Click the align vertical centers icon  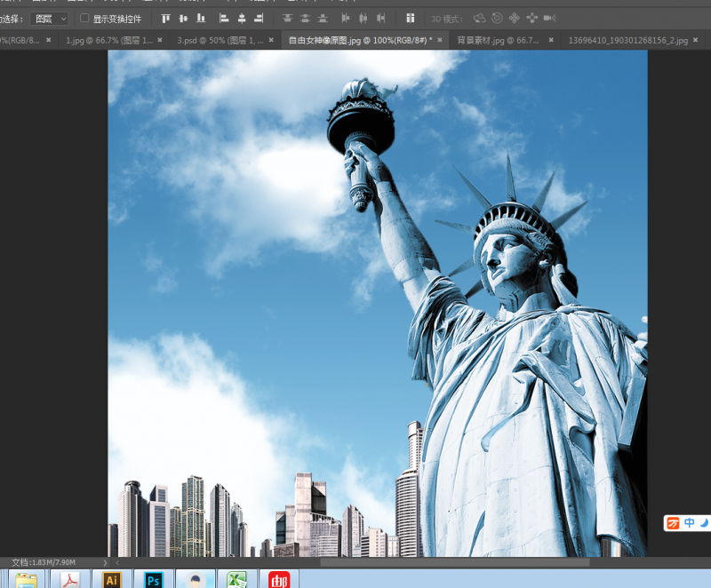pos(183,18)
